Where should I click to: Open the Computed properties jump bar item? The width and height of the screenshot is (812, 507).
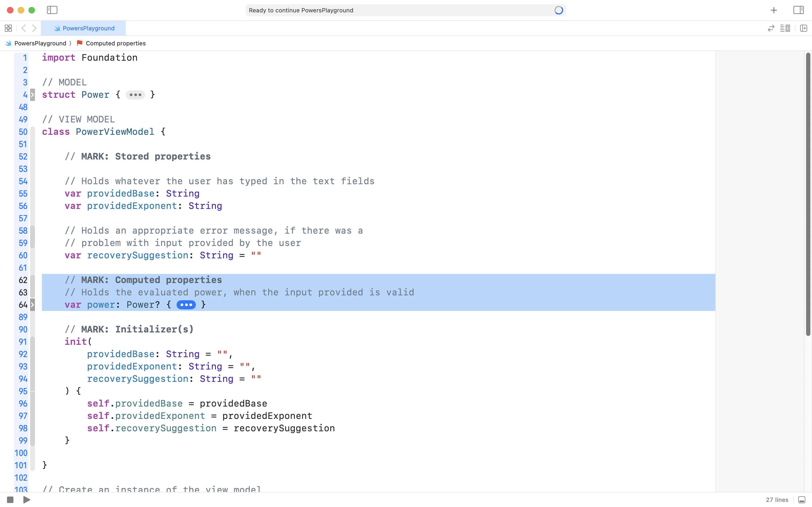(x=115, y=43)
